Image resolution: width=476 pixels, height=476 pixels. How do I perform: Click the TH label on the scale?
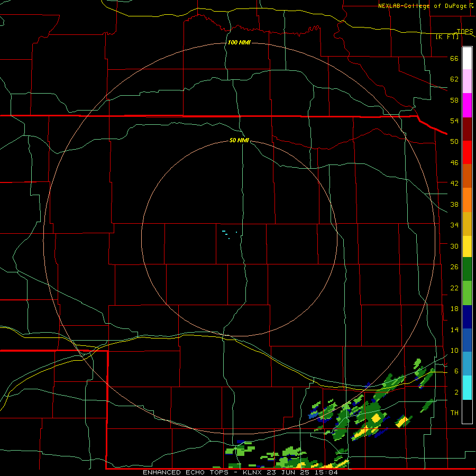pyautogui.click(x=454, y=413)
